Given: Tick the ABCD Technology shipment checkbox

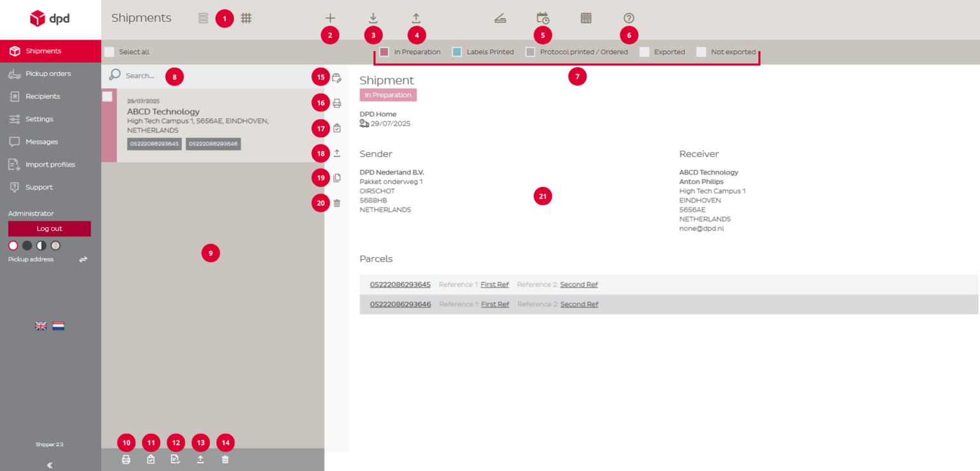Looking at the screenshot, I should (x=107, y=96).
